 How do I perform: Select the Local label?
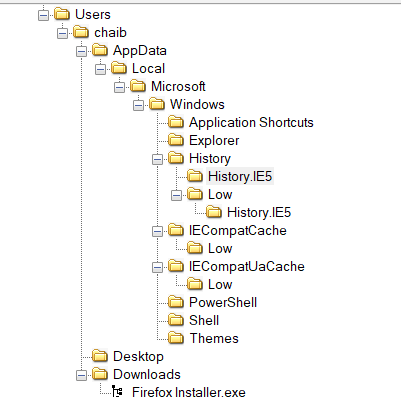[x=148, y=69]
